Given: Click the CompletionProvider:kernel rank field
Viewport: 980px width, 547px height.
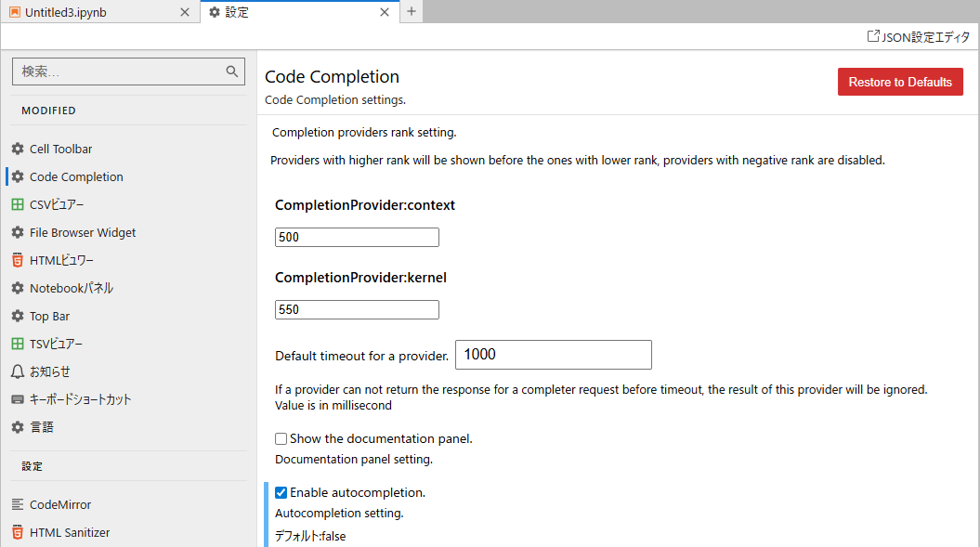Looking at the screenshot, I should (357, 309).
